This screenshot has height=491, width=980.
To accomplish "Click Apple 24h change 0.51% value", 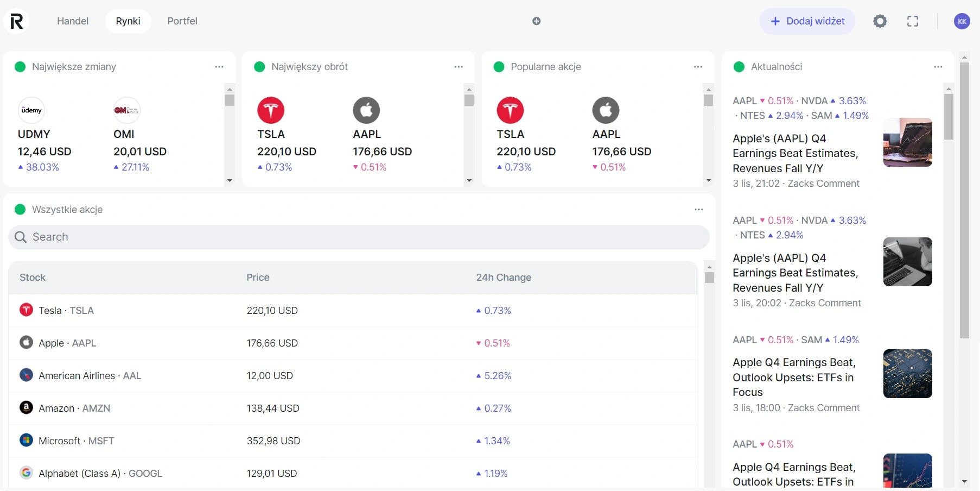I will click(493, 343).
